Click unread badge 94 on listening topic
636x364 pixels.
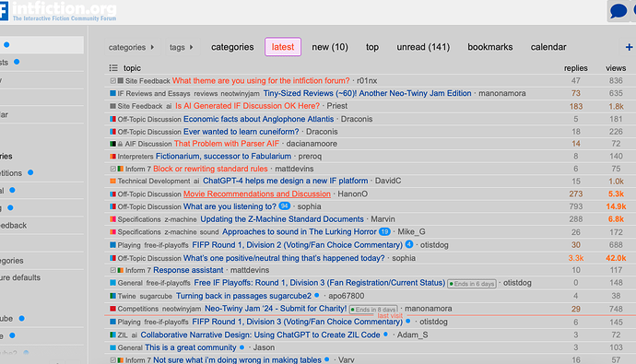(284, 205)
